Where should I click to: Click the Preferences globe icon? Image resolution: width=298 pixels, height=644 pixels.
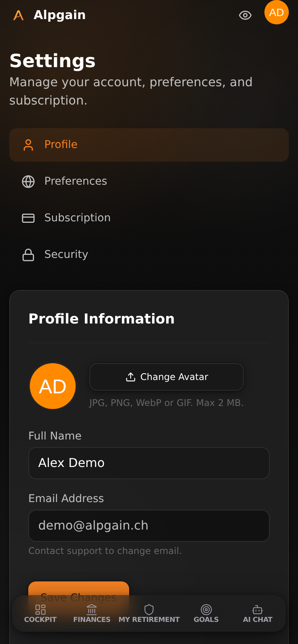click(28, 182)
